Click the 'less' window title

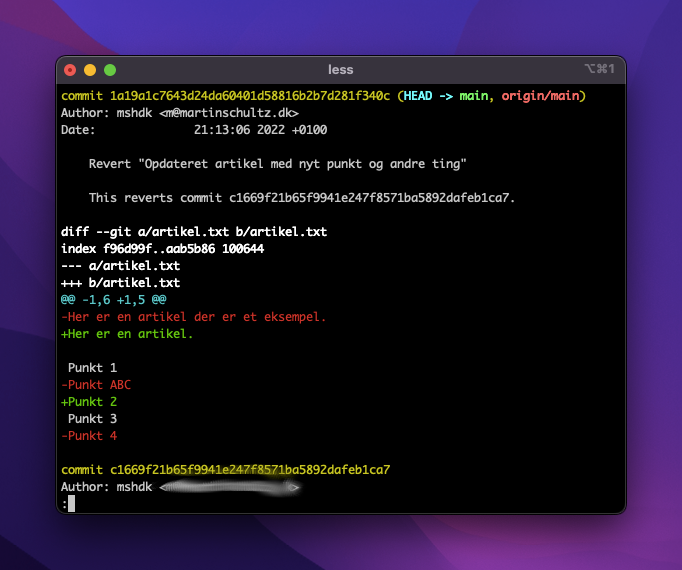341,70
